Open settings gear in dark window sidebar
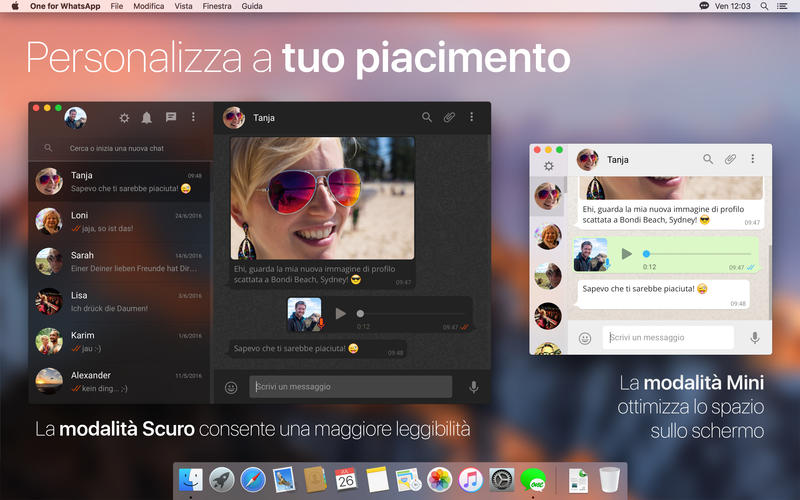The height and width of the screenshot is (500, 800). 124,118
